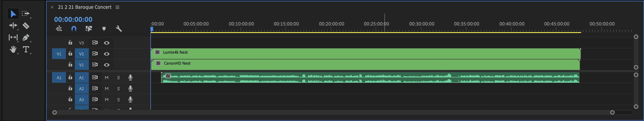Click the playhead timecode 00:00:00:00
The height and width of the screenshot is (121, 644).
[x=73, y=19]
